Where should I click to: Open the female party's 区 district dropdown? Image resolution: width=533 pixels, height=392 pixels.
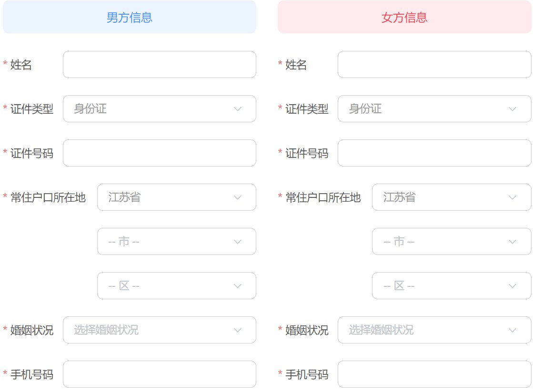click(451, 286)
